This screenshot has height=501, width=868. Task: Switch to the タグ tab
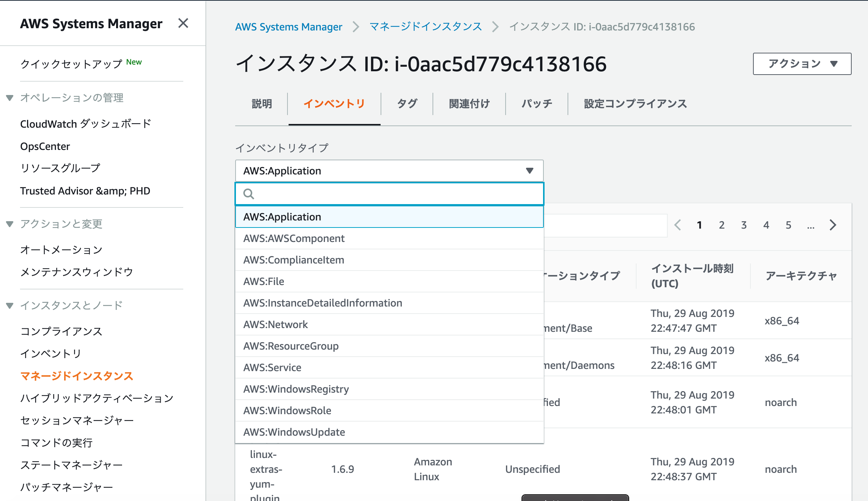click(407, 104)
